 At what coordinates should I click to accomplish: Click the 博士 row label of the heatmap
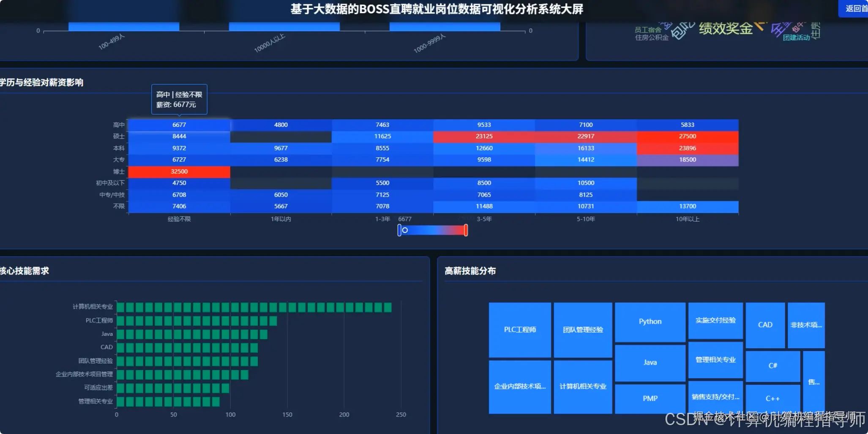(119, 171)
